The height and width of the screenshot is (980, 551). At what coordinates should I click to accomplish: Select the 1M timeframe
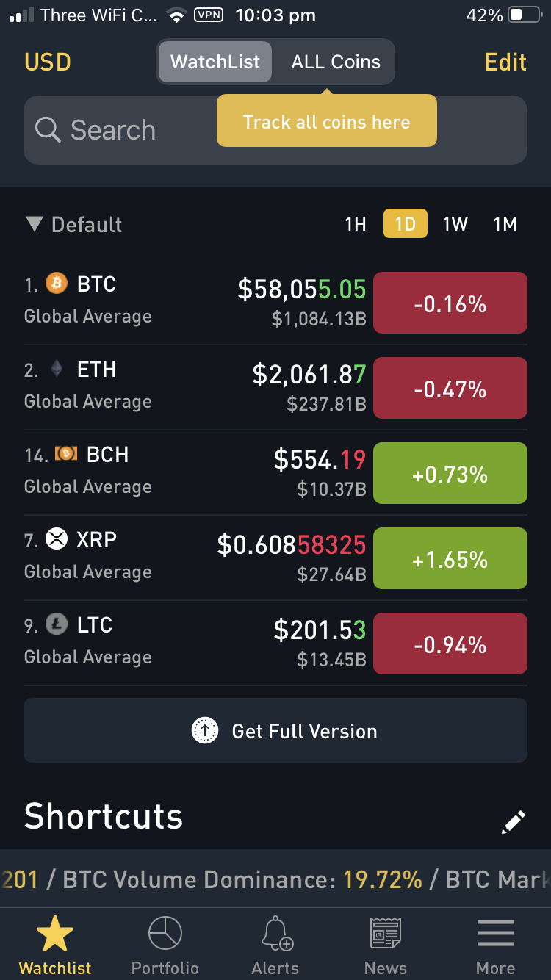(x=505, y=224)
